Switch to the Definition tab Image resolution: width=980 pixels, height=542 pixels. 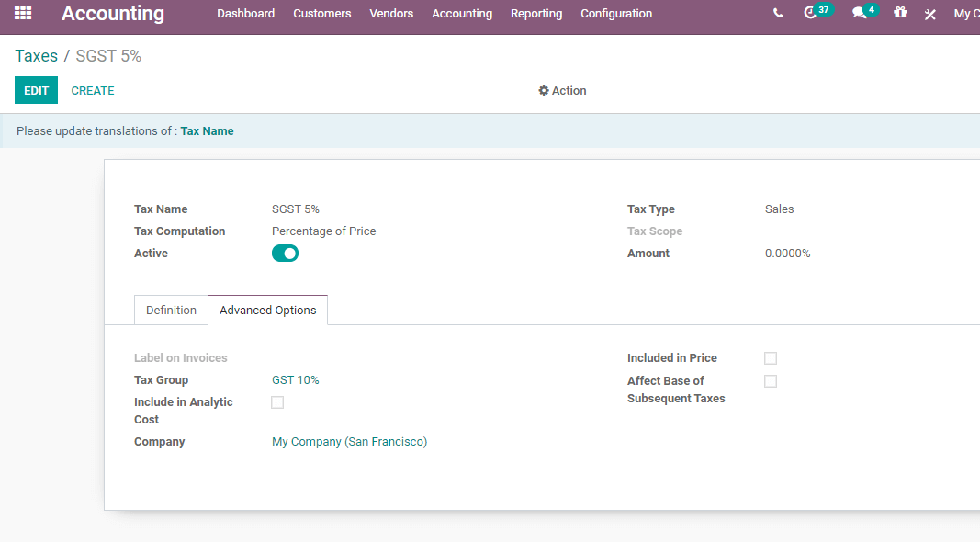click(x=171, y=311)
